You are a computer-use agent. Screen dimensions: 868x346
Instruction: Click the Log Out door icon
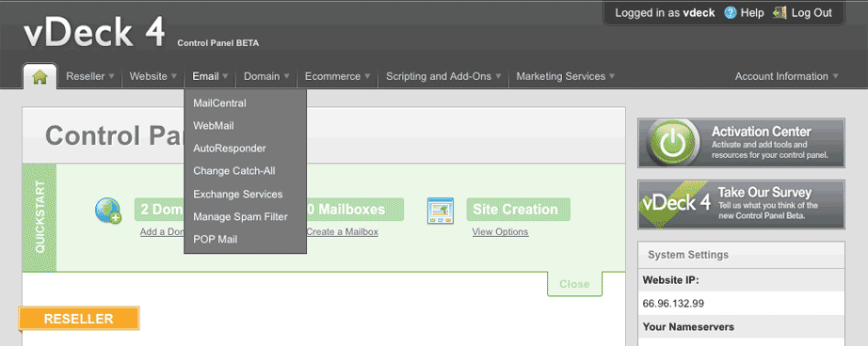coord(780,13)
